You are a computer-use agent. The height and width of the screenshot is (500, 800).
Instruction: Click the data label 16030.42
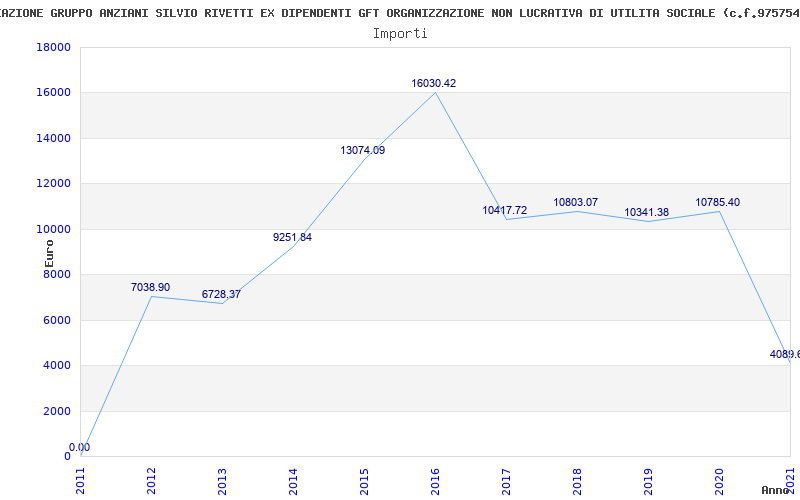coord(434,83)
